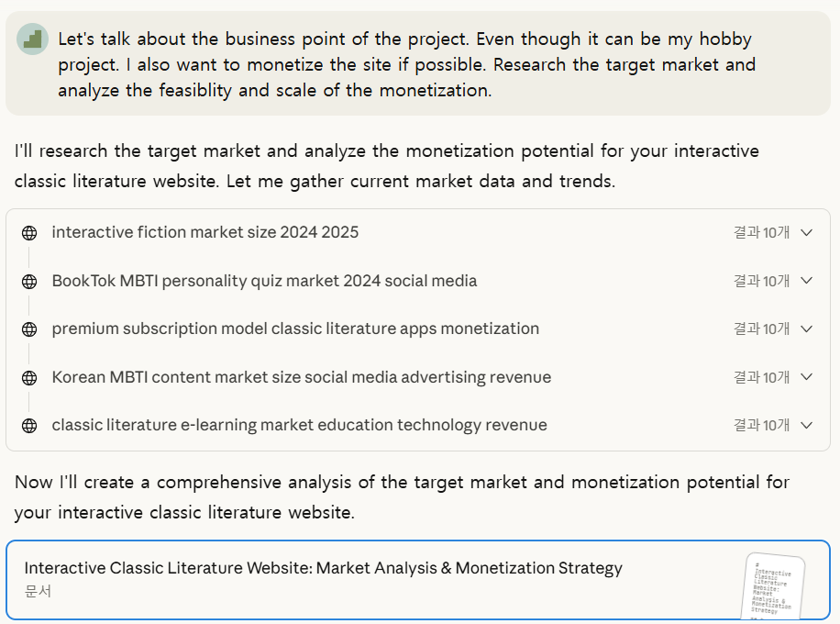Open Market Analysis & Monetization Strategy document
Viewport: 840px width, 624px height.
(x=323, y=568)
